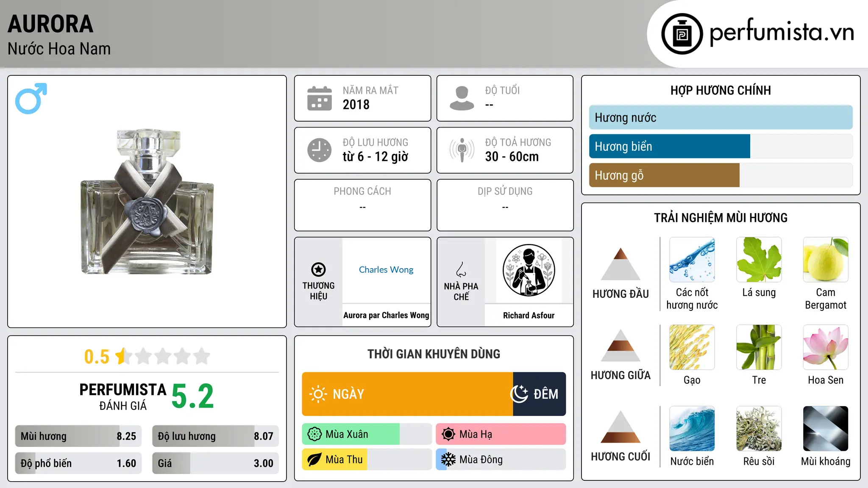The image size is (868, 488).
Task: Click the dark Đêm night bar
Action: [540, 394]
